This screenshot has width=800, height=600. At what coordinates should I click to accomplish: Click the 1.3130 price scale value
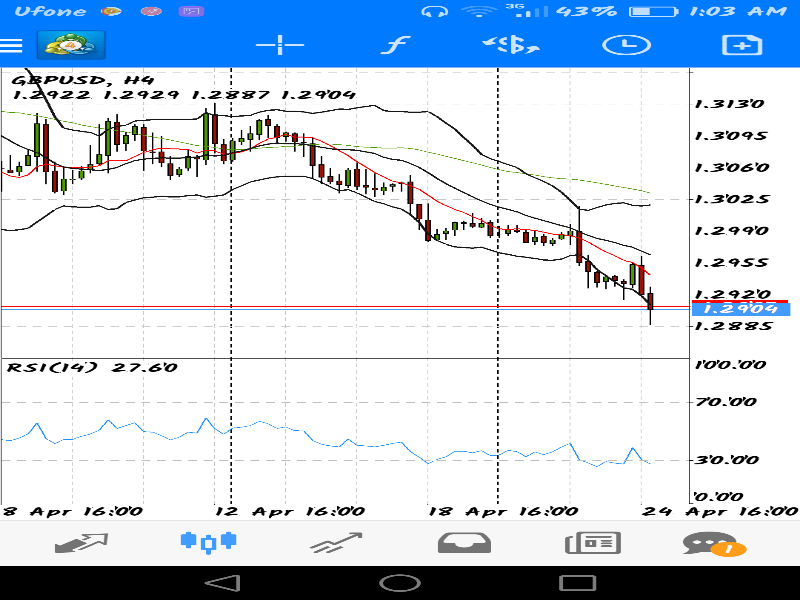coord(730,104)
